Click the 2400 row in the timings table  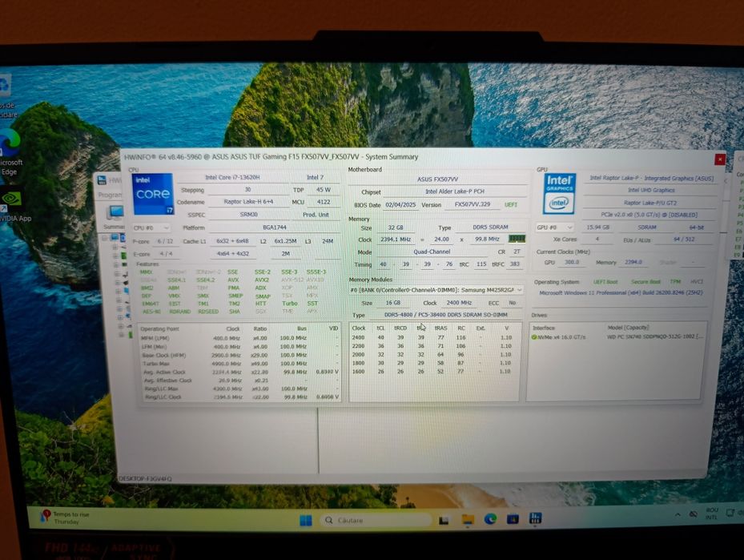click(x=432, y=337)
